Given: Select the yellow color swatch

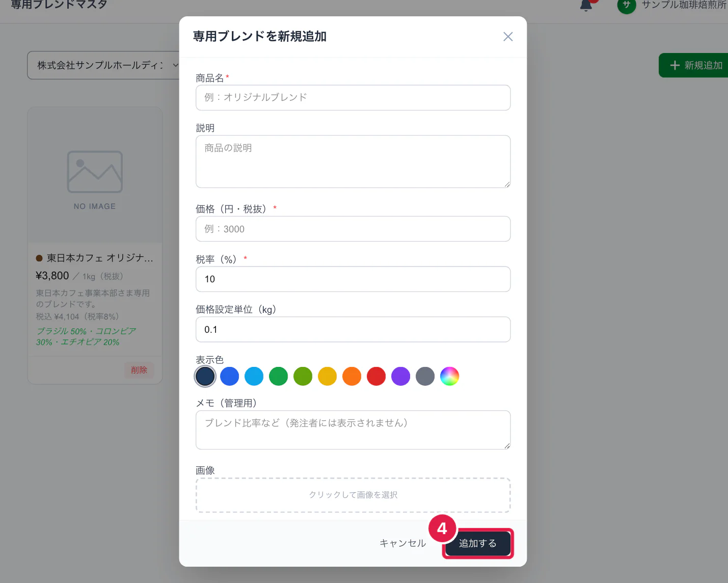Looking at the screenshot, I should click(328, 376).
